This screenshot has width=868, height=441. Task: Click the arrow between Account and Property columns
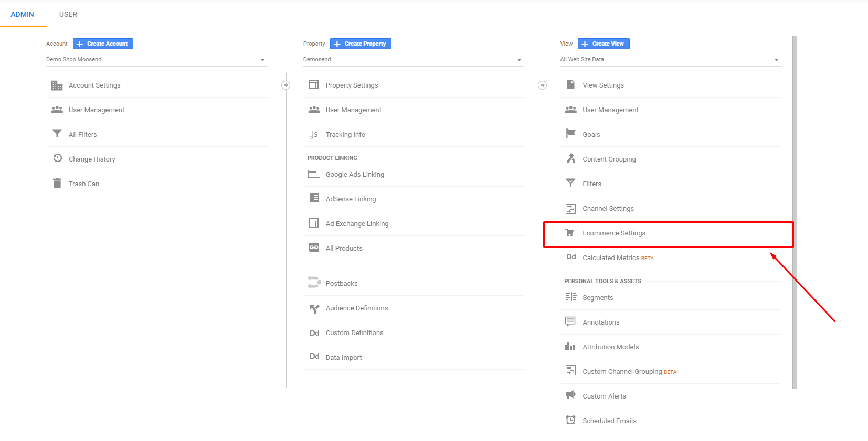click(285, 85)
